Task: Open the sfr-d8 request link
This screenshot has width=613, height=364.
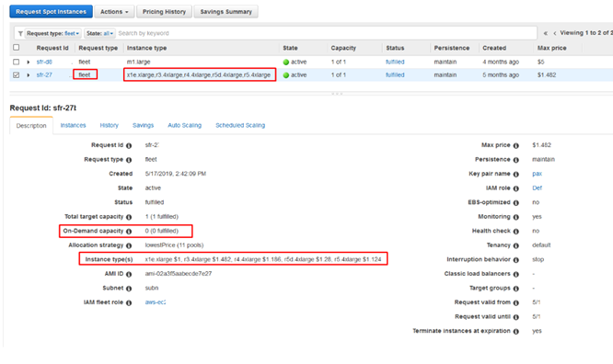Action: click(44, 62)
